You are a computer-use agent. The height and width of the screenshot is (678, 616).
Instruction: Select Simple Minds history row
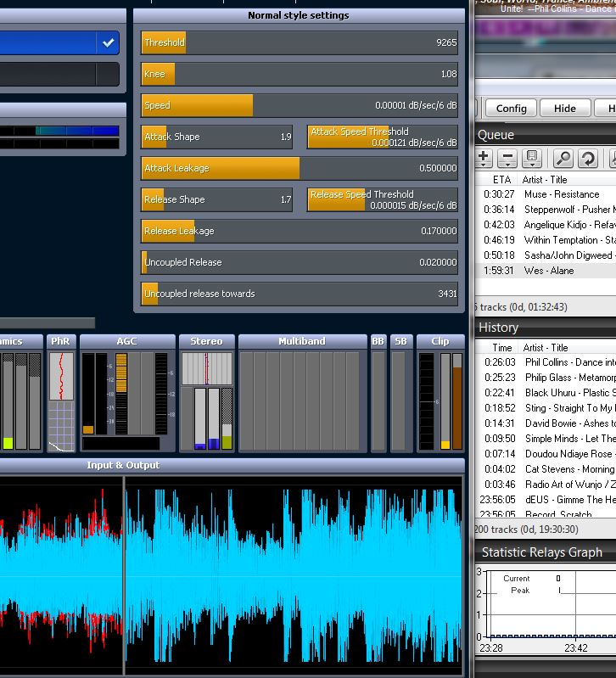(546, 439)
